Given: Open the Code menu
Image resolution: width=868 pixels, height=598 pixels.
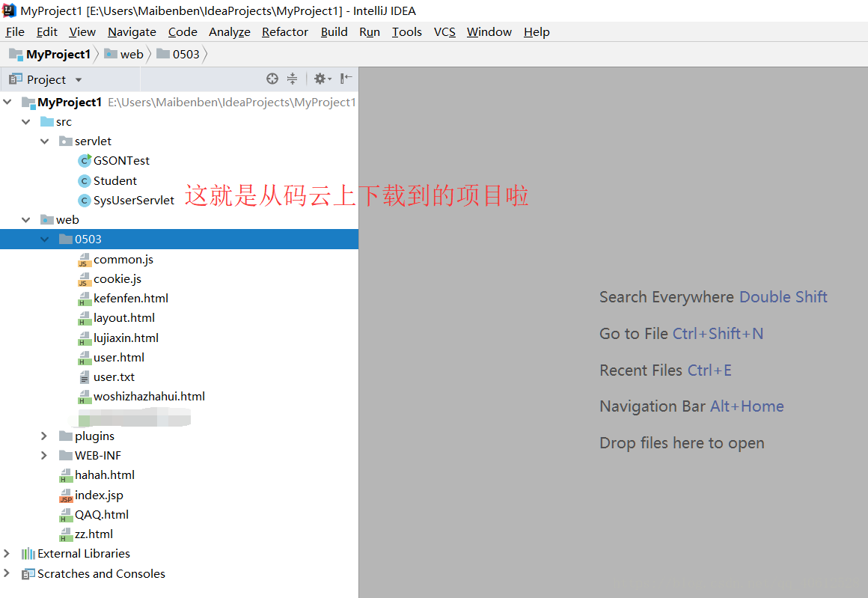Looking at the screenshot, I should 183,32.
